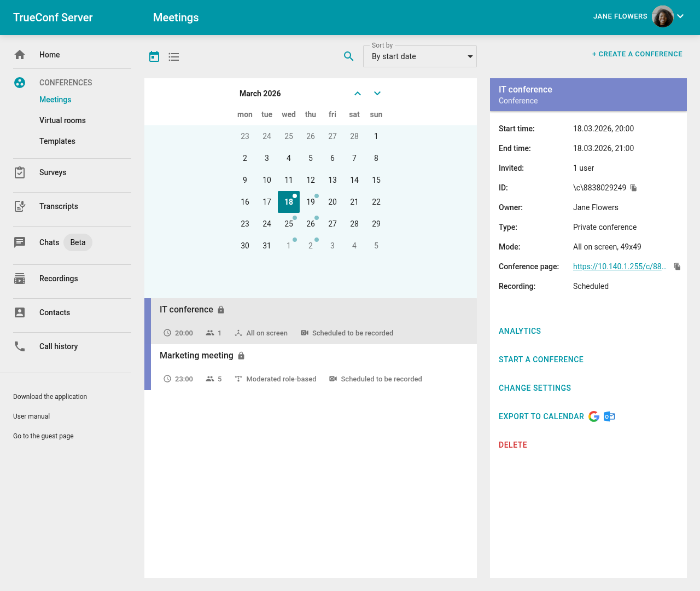The height and width of the screenshot is (591, 700).
Task: Open Virtual rooms
Action: 62,120
